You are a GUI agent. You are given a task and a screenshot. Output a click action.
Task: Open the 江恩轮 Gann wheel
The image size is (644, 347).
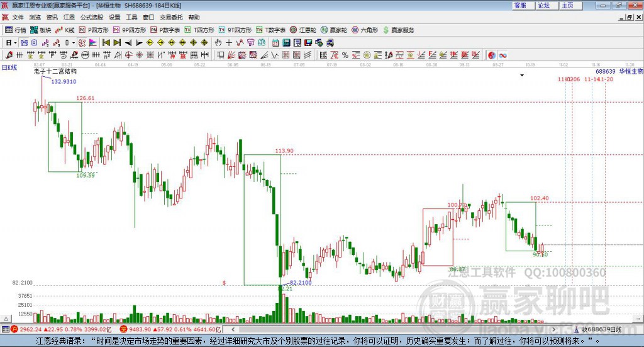click(303, 30)
